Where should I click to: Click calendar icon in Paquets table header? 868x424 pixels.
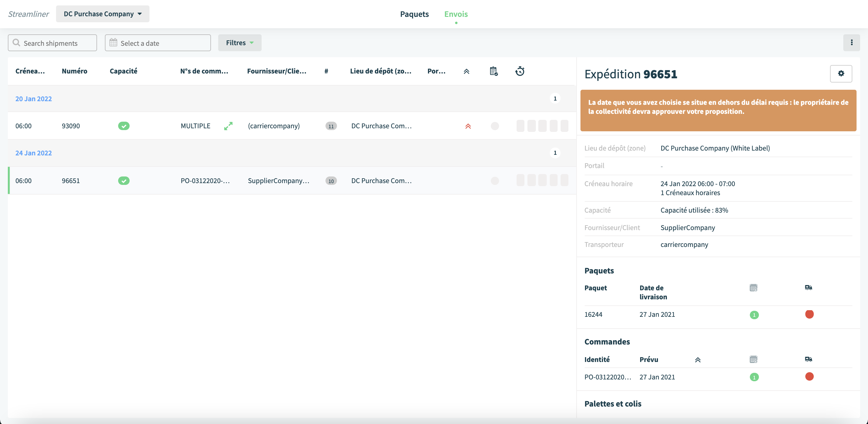point(753,288)
